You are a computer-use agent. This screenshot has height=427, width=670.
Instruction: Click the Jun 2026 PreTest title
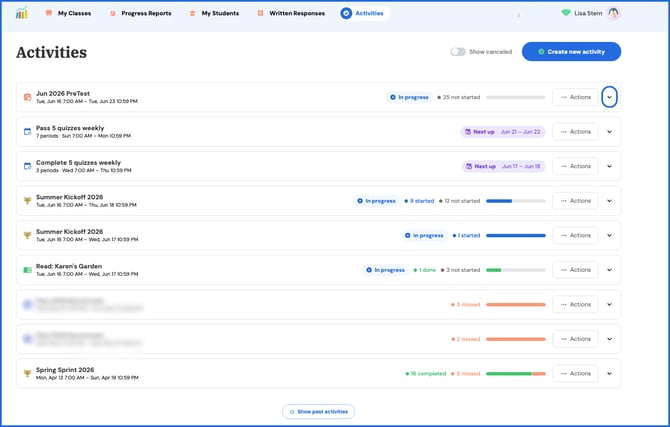pyautogui.click(x=63, y=94)
